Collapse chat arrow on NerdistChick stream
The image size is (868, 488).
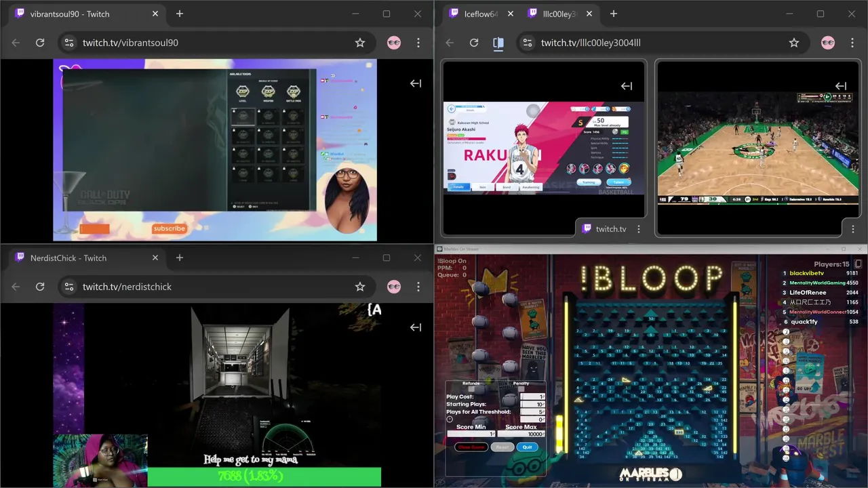pos(416,327)
